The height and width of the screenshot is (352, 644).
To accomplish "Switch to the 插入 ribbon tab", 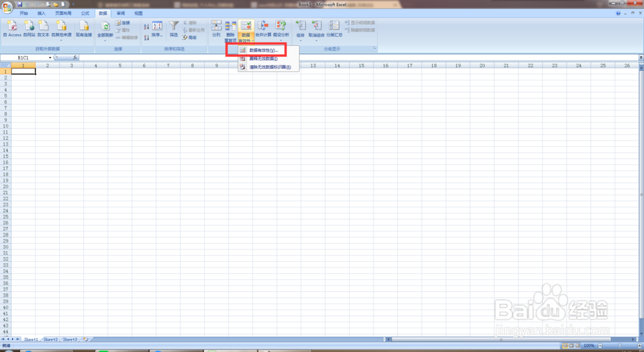I will [41, 13].
